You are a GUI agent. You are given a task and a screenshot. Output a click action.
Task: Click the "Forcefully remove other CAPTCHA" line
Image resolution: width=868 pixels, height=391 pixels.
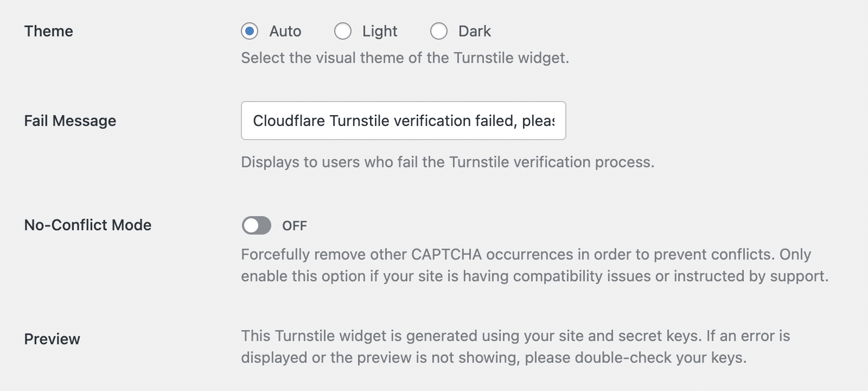click(526, 255)
